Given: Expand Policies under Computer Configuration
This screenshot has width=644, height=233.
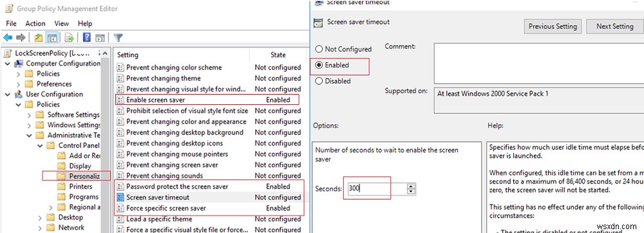Looking at the screenshot, I should point(18,74).
